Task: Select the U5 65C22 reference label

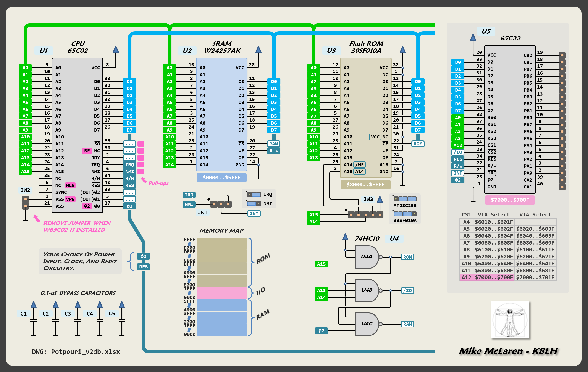Action: (486, 31)
